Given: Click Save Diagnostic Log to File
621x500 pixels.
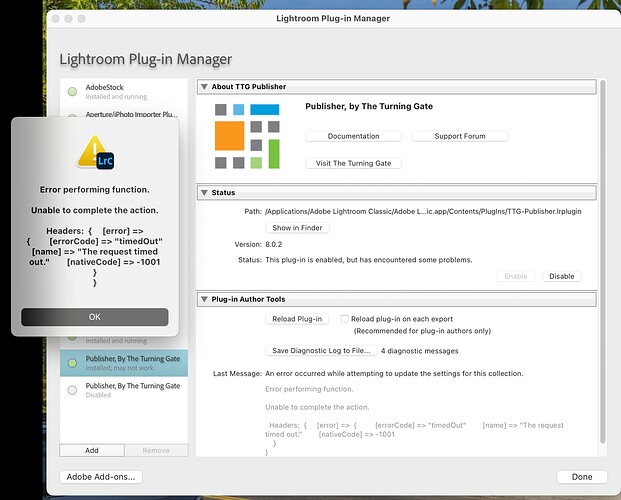Looking at the screenshot, I should tap(320, 351).
